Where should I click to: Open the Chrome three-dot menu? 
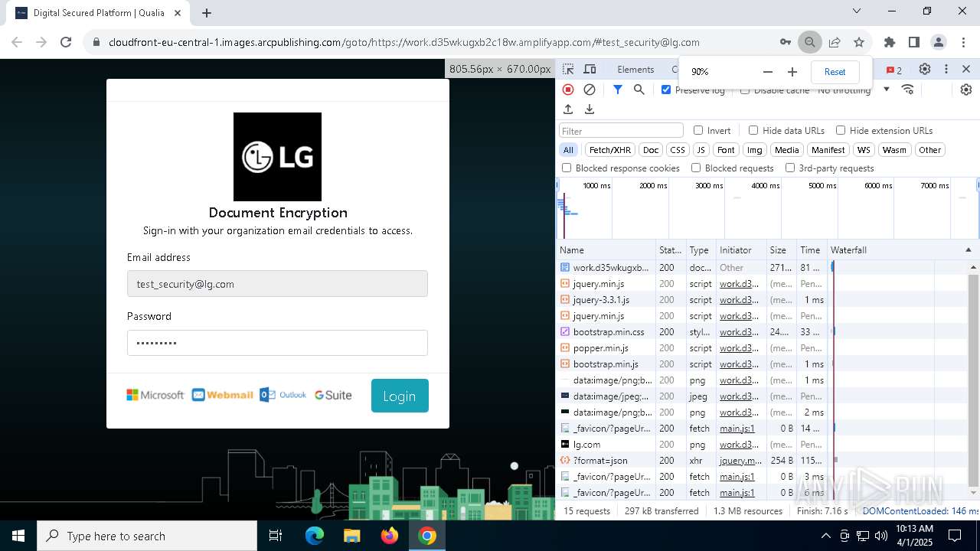(x=963, y=42)
